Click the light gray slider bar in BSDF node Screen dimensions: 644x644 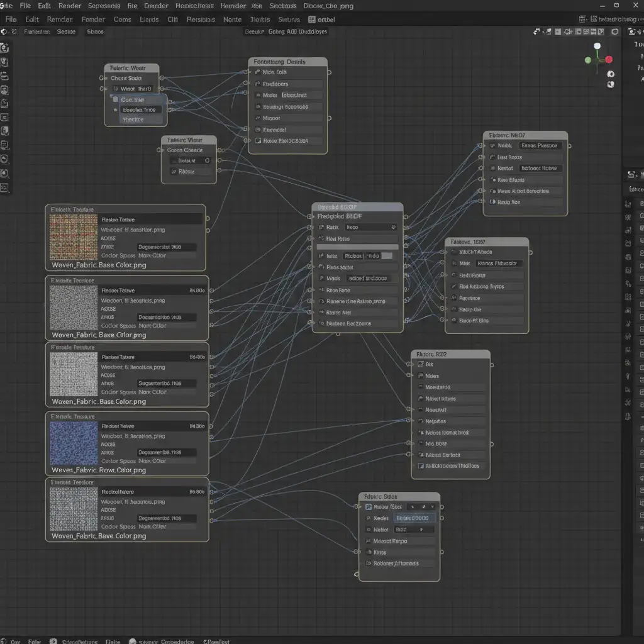click(x=357, y=247)
